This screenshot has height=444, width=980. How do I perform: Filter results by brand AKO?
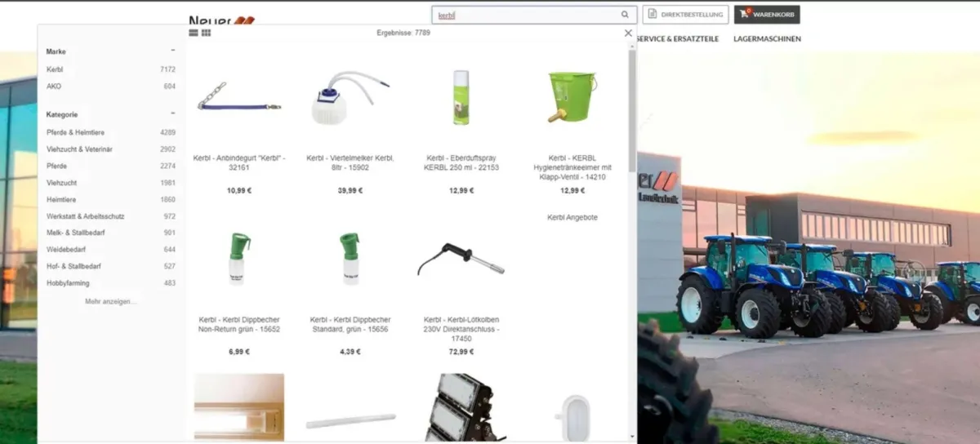[x=54, y=86]
